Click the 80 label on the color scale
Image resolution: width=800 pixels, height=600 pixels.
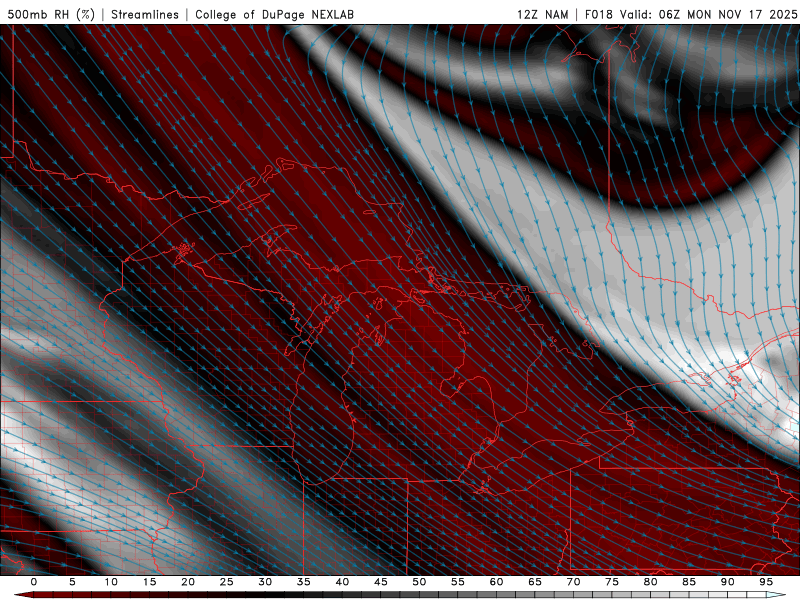651,582
